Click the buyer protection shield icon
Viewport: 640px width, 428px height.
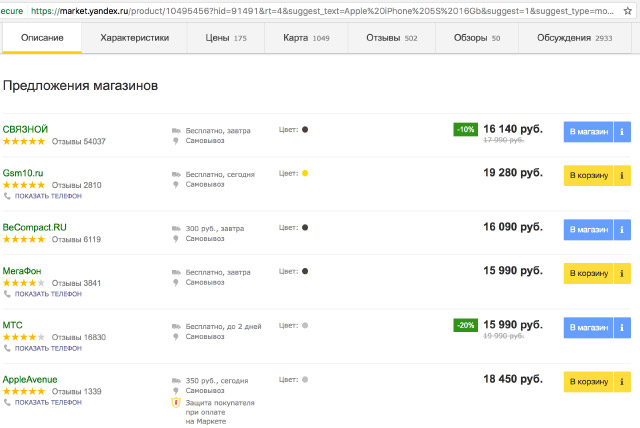coord(176,403)
